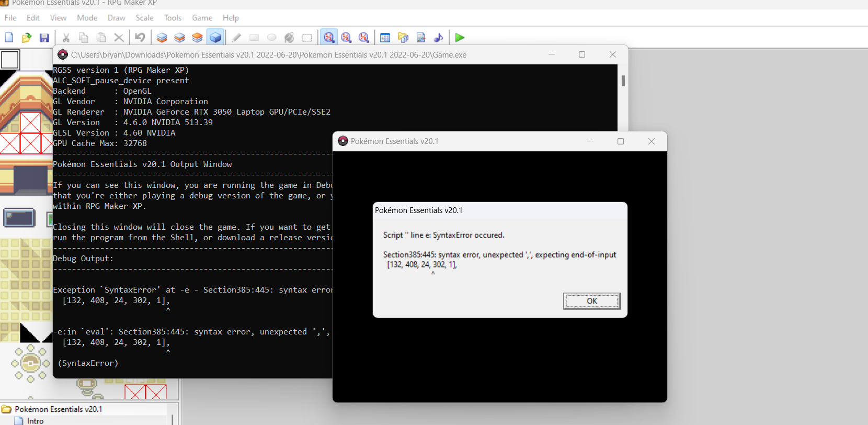
Task: Click OK in the SyntaxError dialog
Action: point(591,301)
